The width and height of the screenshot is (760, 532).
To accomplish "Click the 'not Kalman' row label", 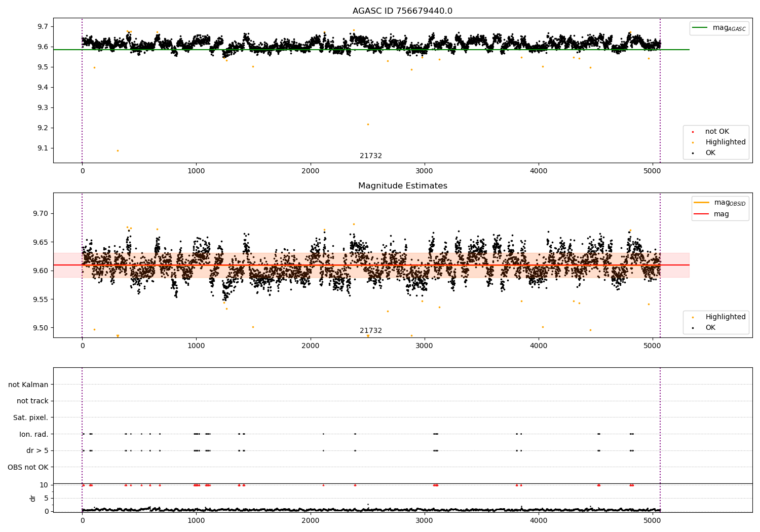I will pyautogui.click(x=28, y=385).
